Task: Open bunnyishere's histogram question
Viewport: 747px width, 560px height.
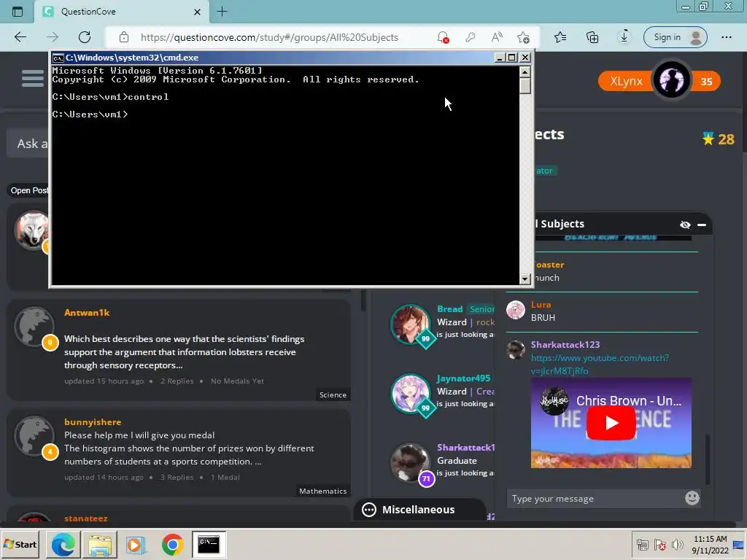Action: point(189,448)
